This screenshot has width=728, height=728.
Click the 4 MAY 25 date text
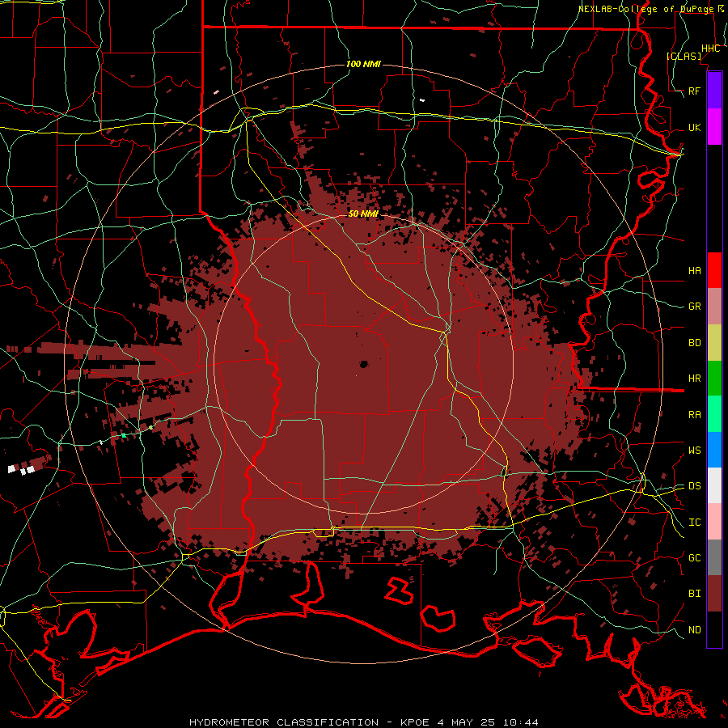[x=467, y=722]
